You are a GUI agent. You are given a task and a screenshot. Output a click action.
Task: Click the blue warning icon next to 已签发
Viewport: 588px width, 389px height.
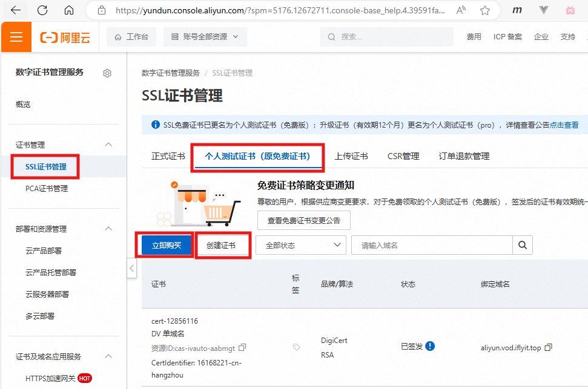point(430,346)
